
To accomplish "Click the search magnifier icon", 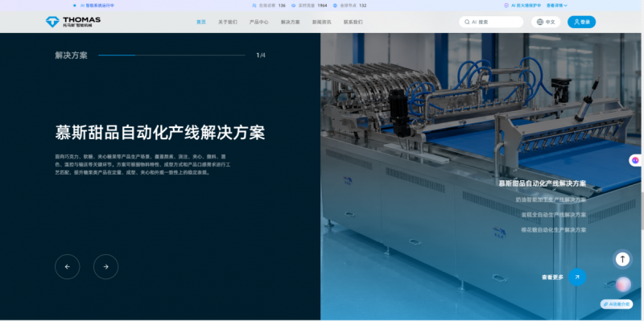I will click(467, 23).
